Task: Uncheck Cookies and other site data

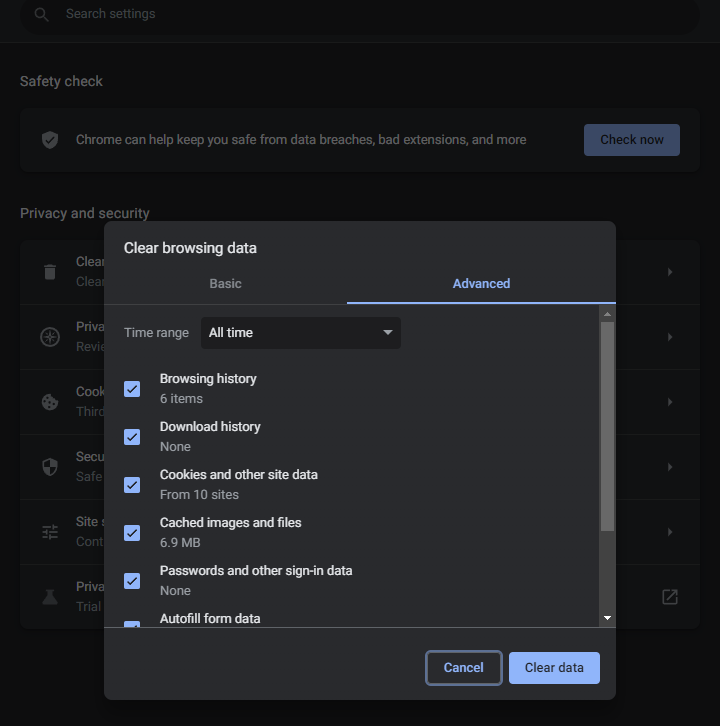Action: [132, 485]
